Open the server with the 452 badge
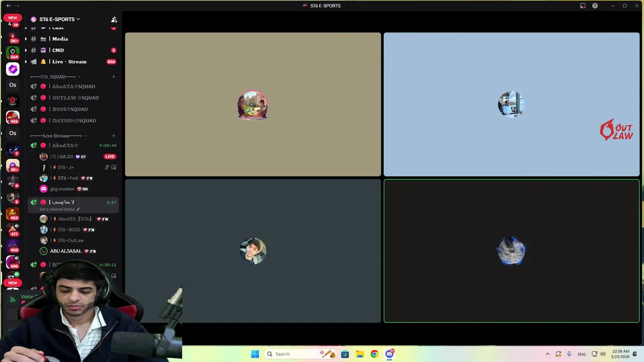The image size is (644, 362). coord(13,214)
